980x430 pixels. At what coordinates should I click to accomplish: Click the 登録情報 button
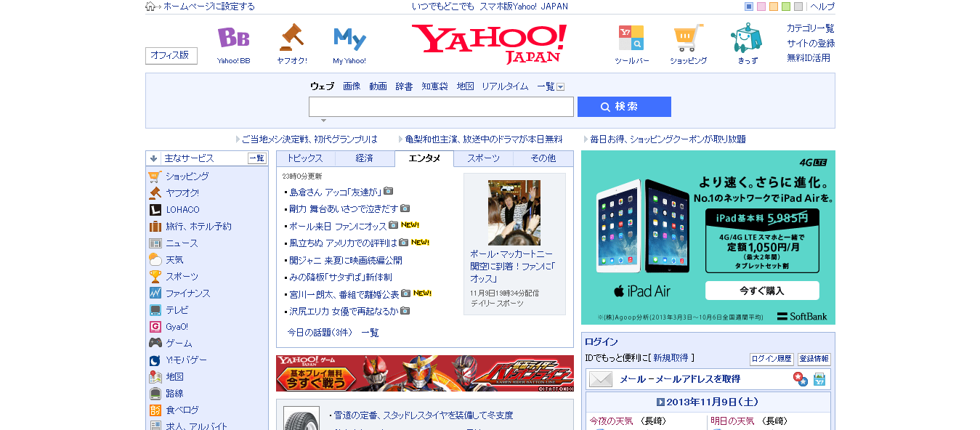[814, 360]
